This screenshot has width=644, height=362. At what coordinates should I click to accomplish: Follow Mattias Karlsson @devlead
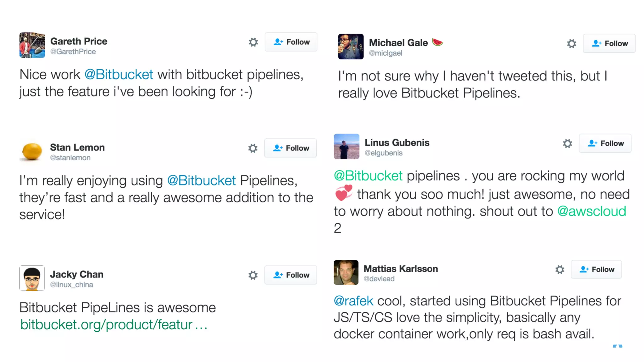coord(596,270)
